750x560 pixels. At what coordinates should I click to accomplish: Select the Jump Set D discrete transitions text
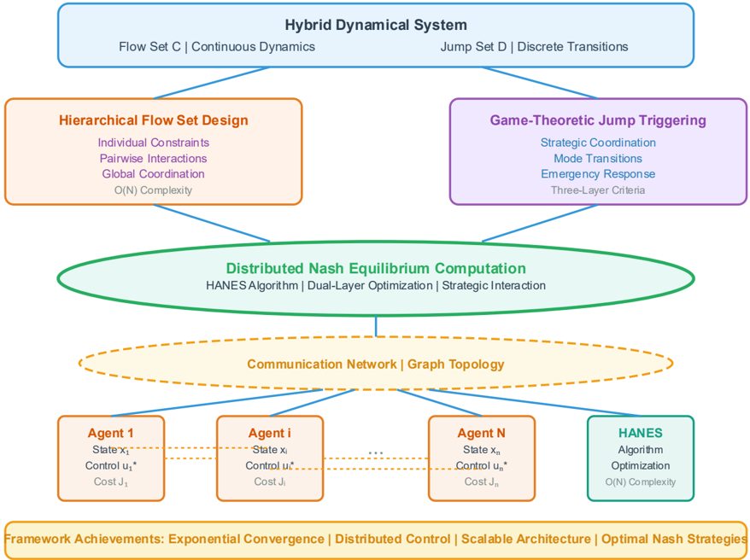pos(534,47)
